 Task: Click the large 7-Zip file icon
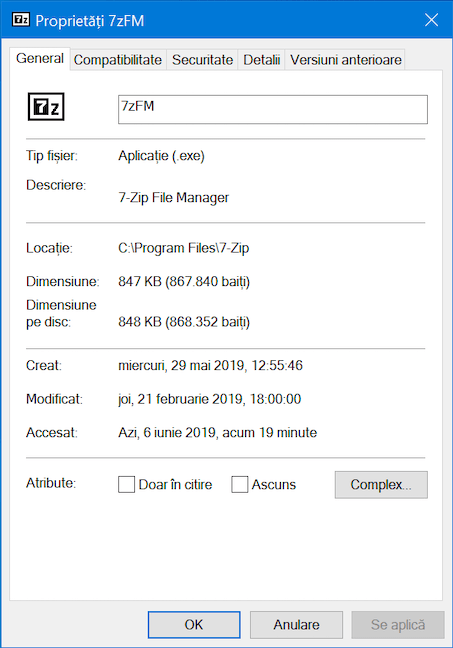click(x=46, y=107)
